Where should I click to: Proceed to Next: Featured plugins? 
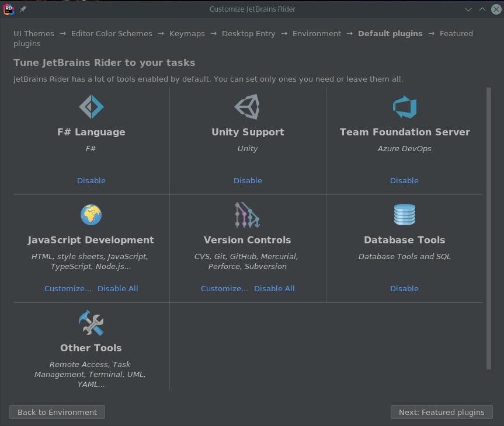coord(442,412)
